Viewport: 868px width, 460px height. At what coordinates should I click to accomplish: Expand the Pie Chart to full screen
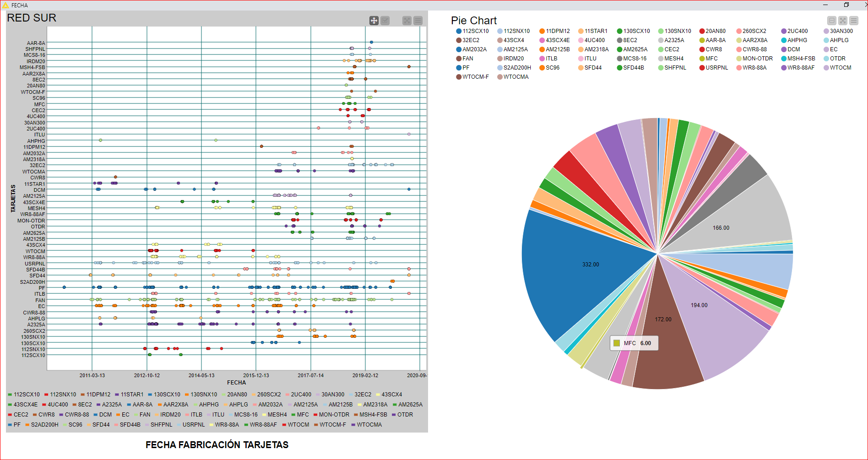[842, 21]
